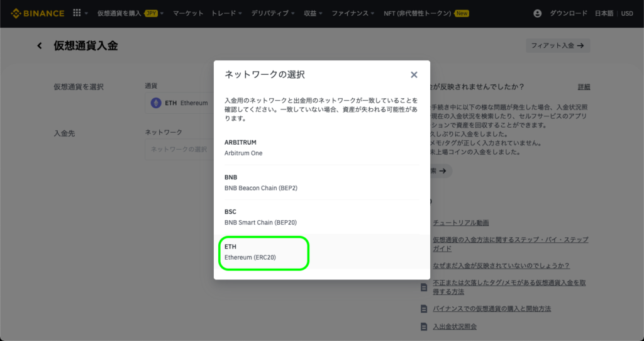This screenshot has height=341, width=644.
Task: Open 仮想通貨の入金方法に関するステップ・バイ・ステップガイド link
Action: click(511, 244)
